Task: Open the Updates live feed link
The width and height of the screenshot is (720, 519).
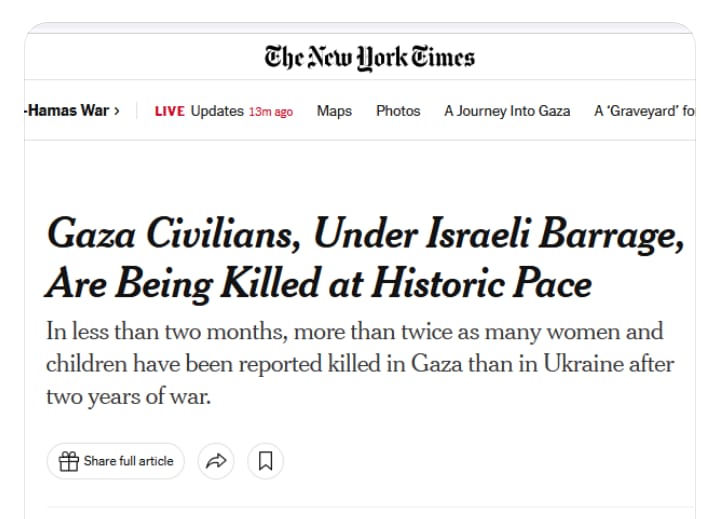Action: click(x=217, y=111)
